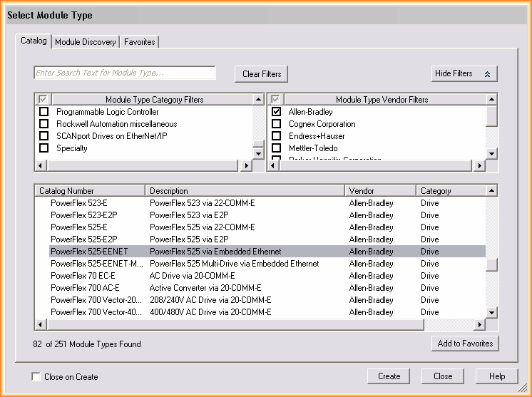Enable Close on Create checkbox
532x397 pixels.
(36, 377)
